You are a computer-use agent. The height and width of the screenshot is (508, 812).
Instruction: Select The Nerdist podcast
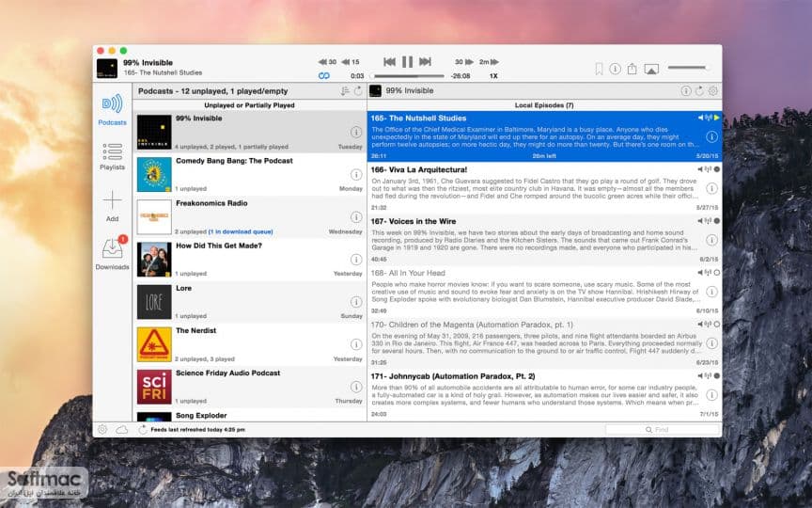click(x=249, y=344)
